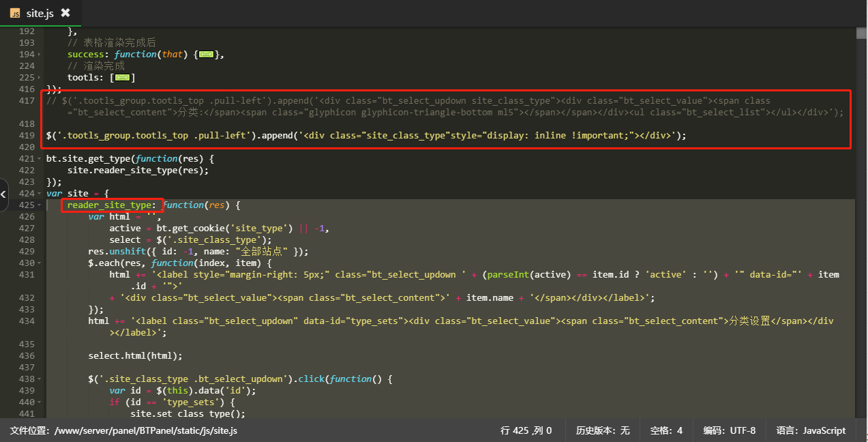Collapse the code block at line 425

coord(41,205)
